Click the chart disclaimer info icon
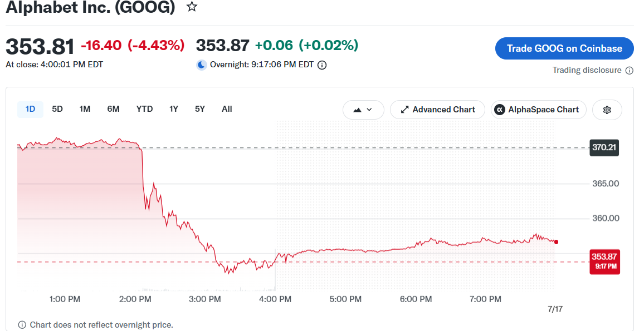 [22, 325]
